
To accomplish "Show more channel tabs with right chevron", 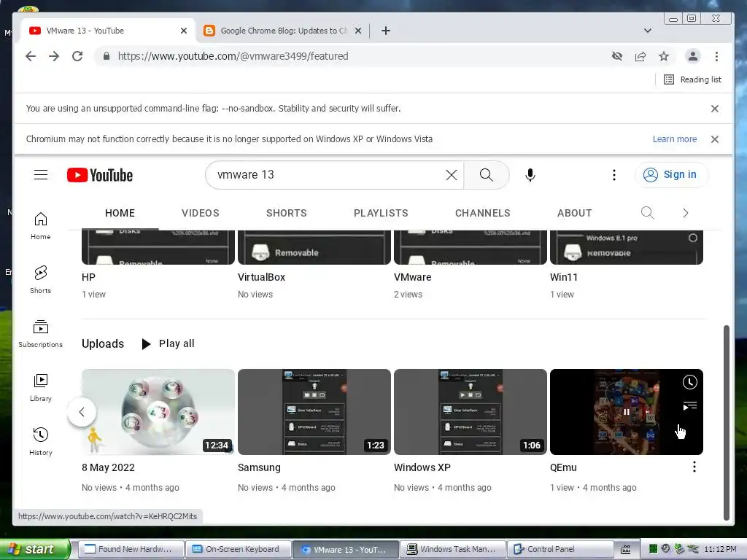I will coord(685,213).
